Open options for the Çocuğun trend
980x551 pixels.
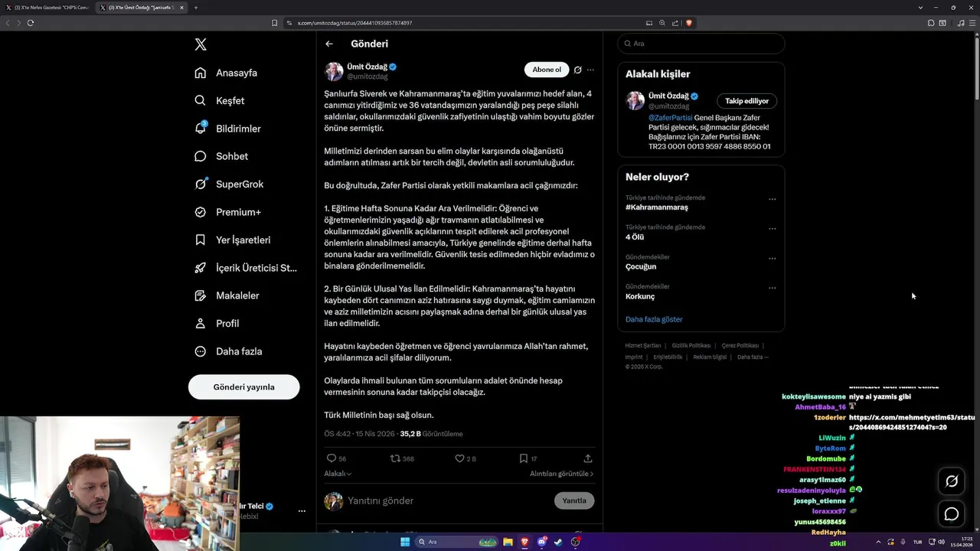point(772,259)
